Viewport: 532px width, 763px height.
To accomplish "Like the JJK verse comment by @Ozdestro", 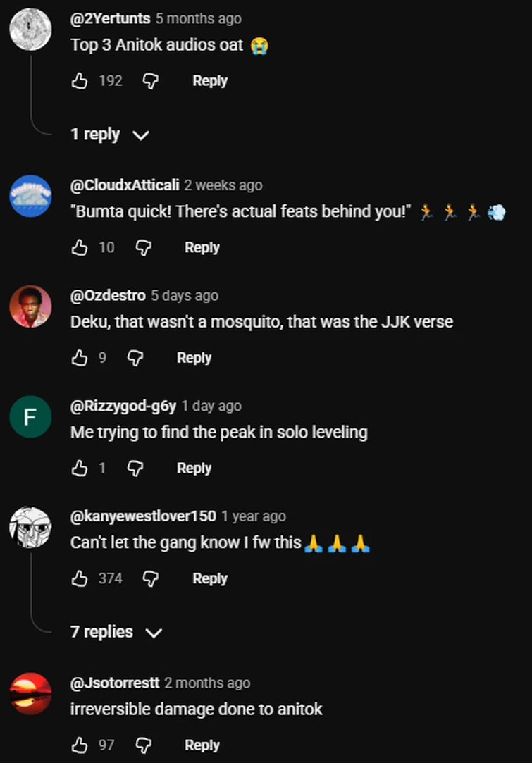I will click(80, 358).
